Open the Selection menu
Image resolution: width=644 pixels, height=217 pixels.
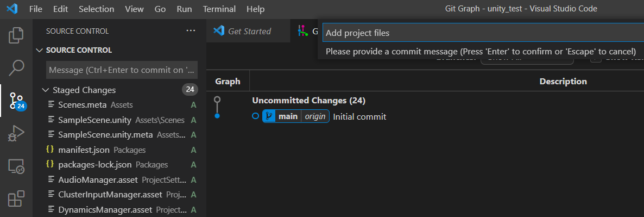point(96,9)
